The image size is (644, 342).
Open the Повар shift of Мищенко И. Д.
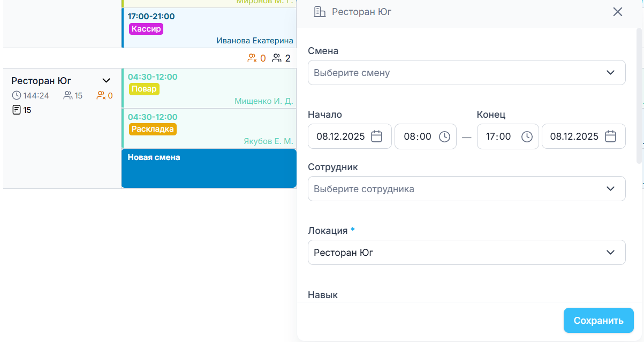(x=209, y=89)
